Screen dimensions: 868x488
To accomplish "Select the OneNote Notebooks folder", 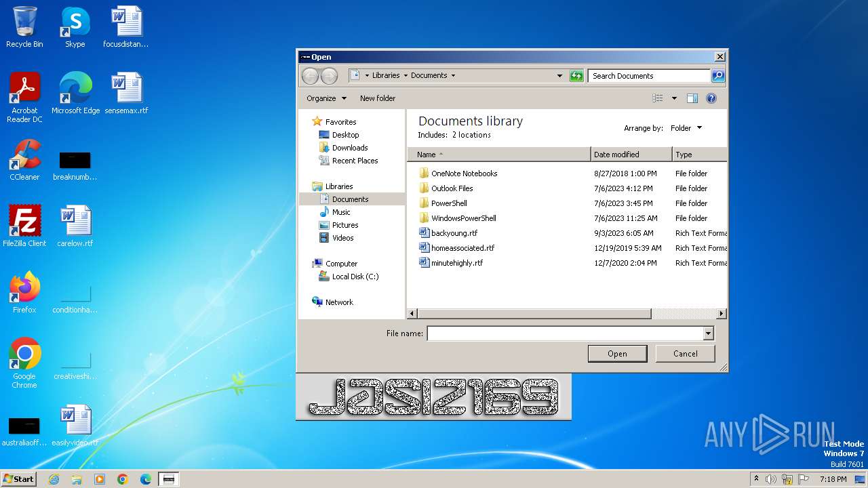I will (x=465, y=174).
